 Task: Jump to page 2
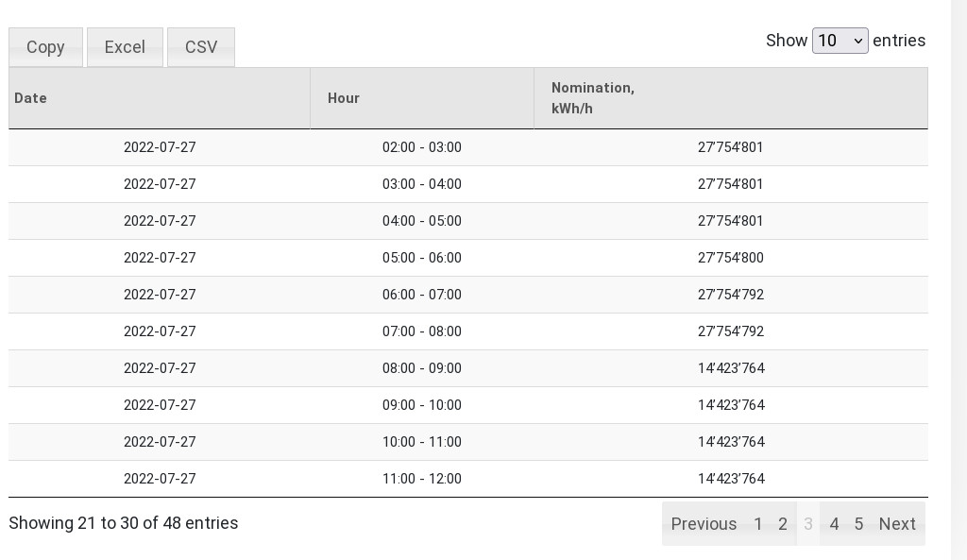(x=783, y=524)
